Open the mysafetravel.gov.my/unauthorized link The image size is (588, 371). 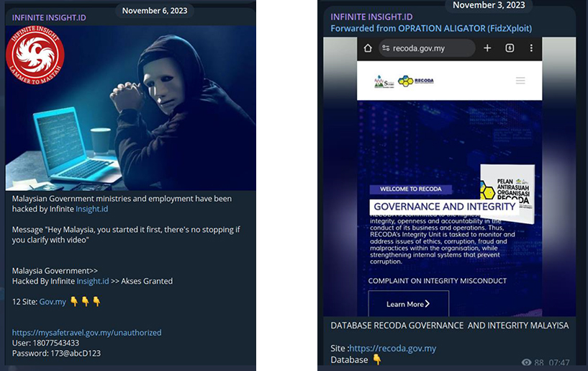coord(86,333)
